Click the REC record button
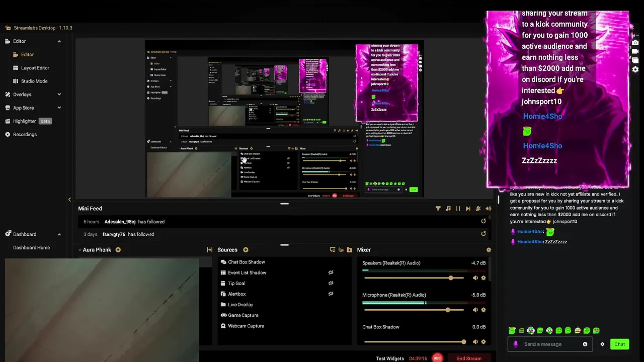This screenshot has height=362, width=644. pos(437,358)
